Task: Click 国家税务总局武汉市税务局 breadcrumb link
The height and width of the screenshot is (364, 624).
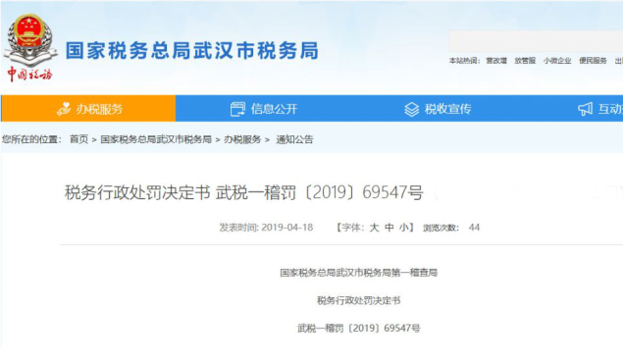Action: tap(156, 139)
